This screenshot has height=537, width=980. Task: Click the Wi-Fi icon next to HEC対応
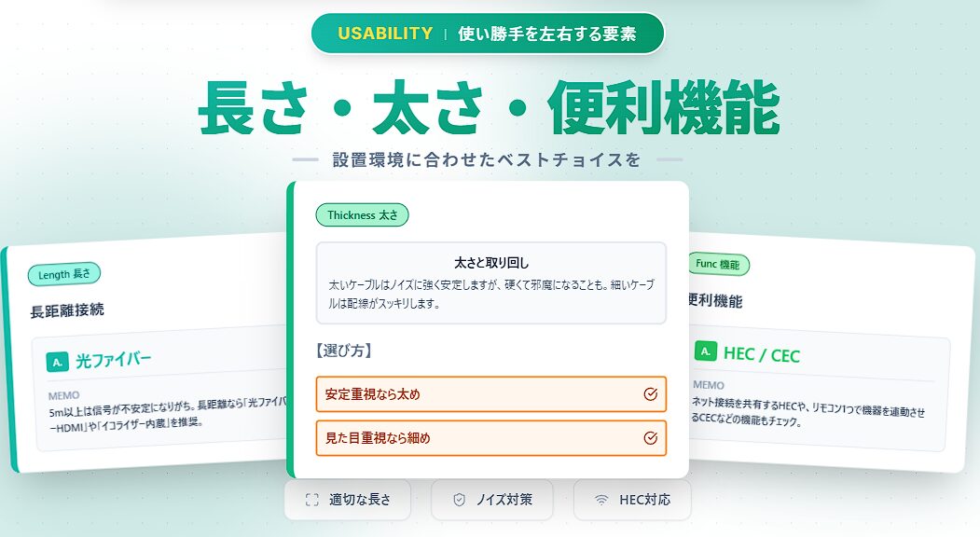point(603,499)
